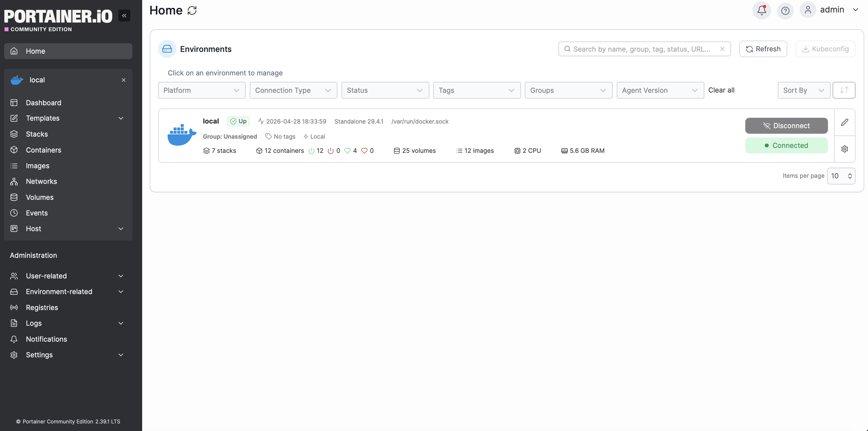Edit the local environment with pencil icon

point(845,122)
